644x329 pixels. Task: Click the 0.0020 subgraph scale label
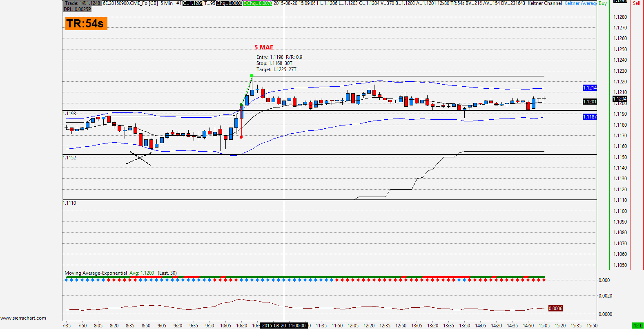pos(605,296)
